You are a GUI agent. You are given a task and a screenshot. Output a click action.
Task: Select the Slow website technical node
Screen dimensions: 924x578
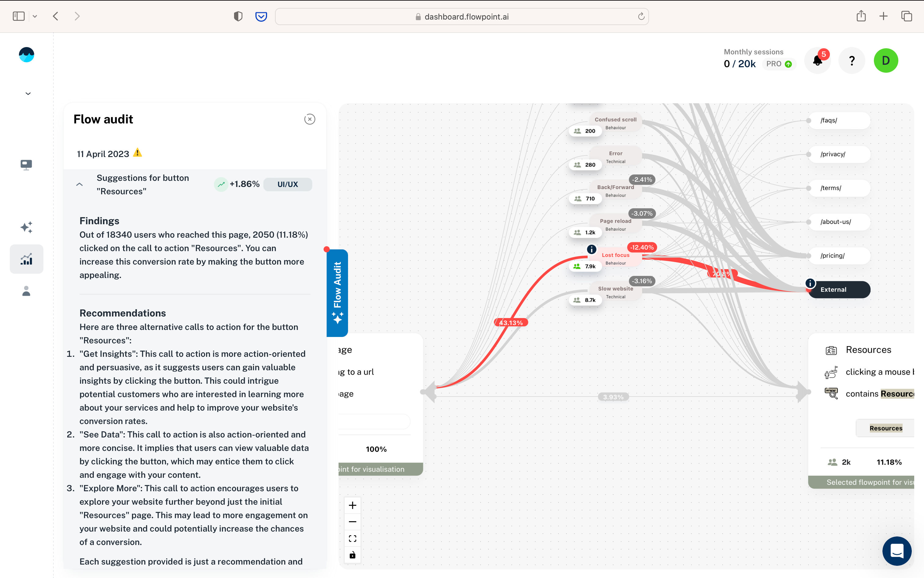click(615, 292)
